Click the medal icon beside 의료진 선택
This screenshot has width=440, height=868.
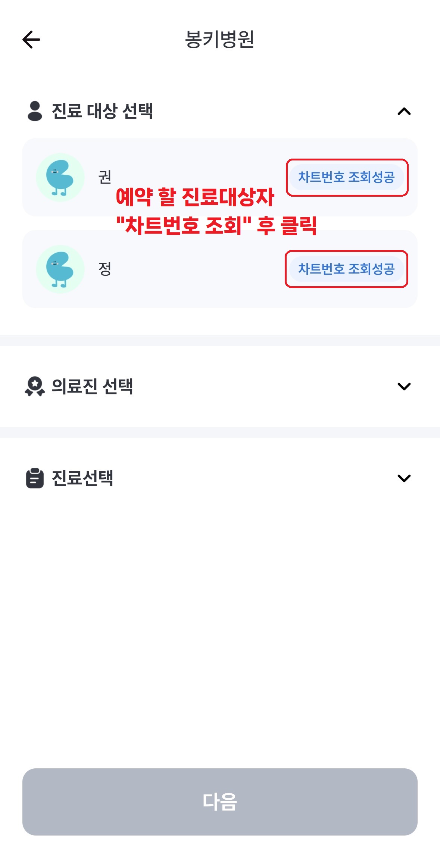[x=35, y=386]
